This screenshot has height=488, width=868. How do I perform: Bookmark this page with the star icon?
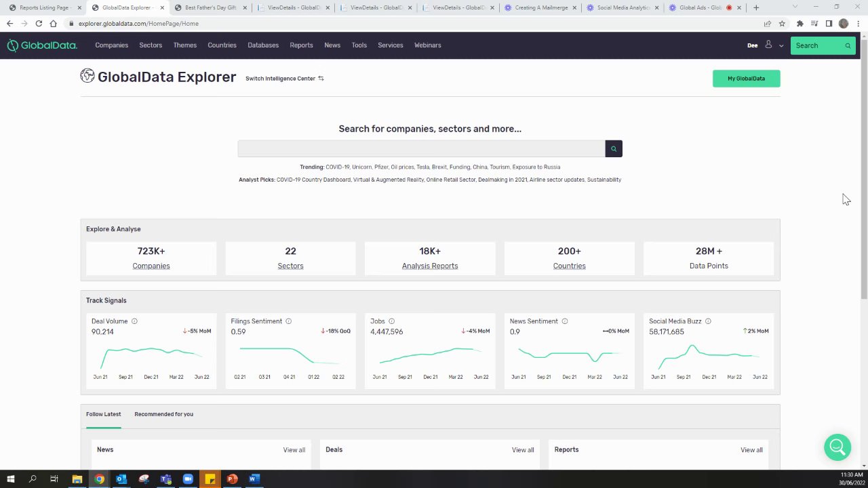pos(782,23)
